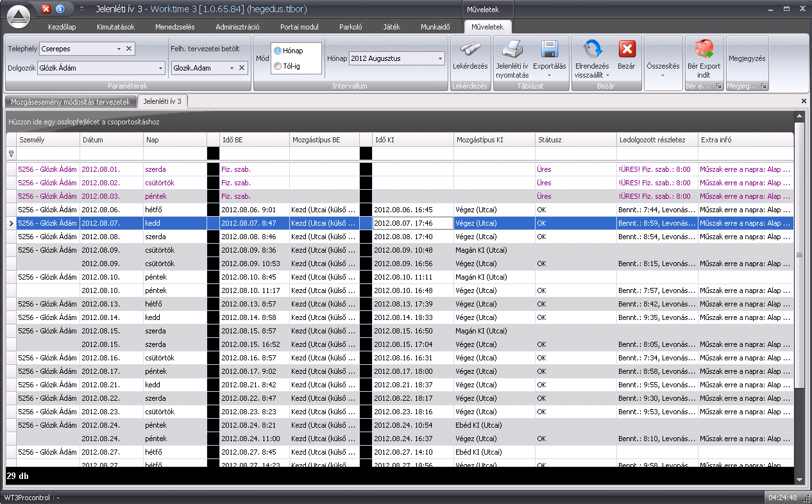The width and height of the screenshot is (812, 504).
Task: Click the Extra infó column header
Action: coord(746,140)
